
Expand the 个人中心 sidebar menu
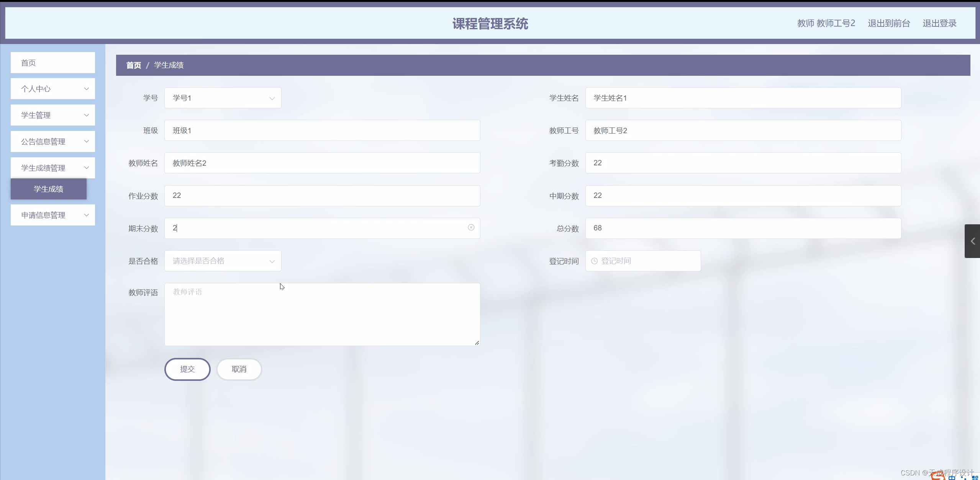click(x=53, y=89)
